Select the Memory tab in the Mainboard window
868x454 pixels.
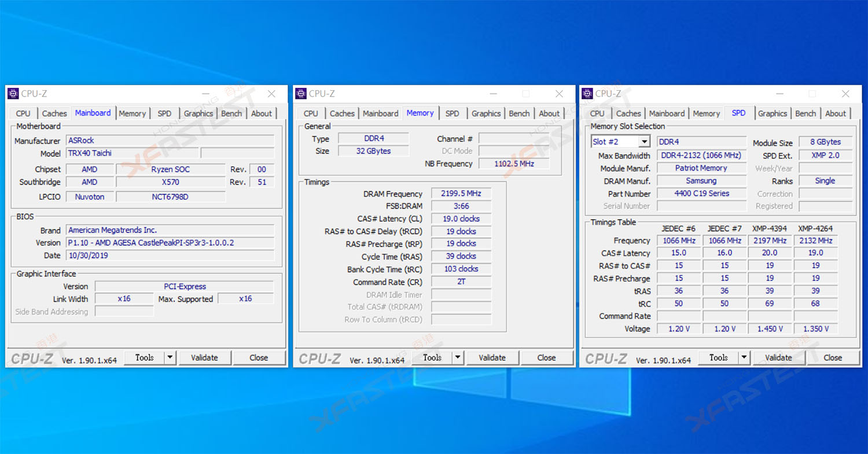pyautogui.click(x=133, y=113)
